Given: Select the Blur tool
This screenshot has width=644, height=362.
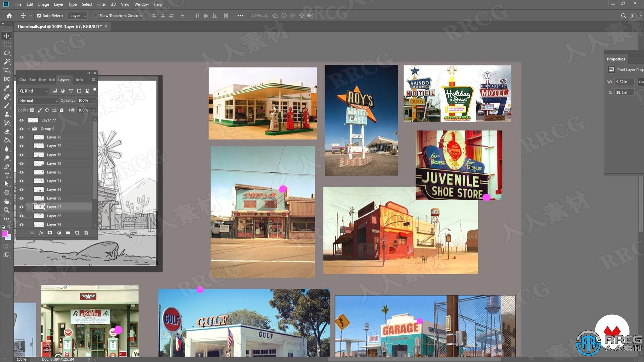Looking at the screenshot, I should 7,149.
